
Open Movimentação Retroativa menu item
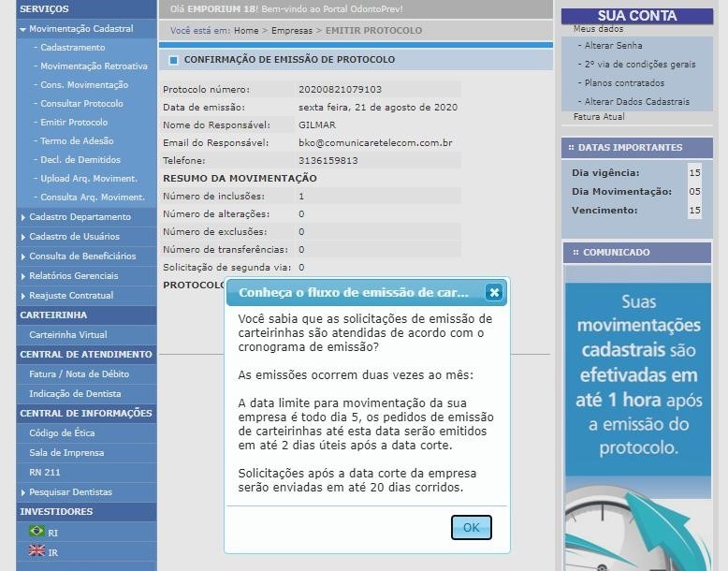(x=94, y=66)
